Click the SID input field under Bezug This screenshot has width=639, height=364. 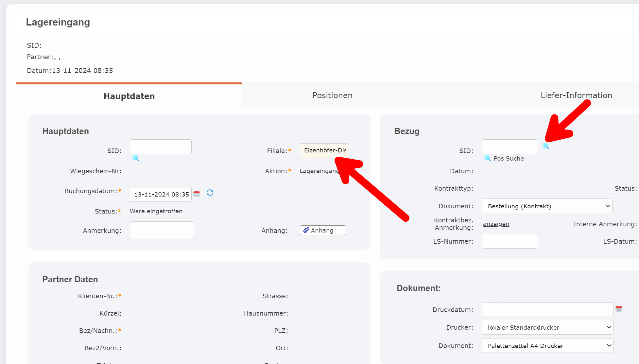[509, 146]
